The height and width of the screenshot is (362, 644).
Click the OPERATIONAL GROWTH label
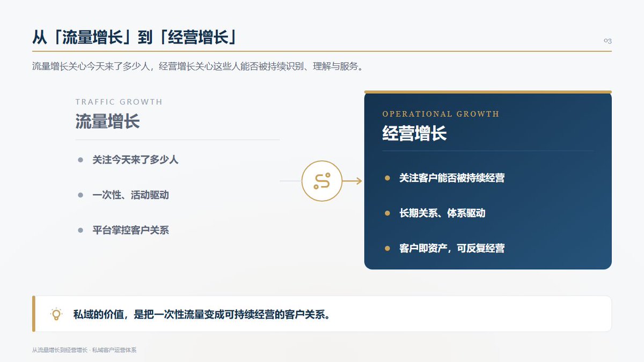(x=441, y=114)
